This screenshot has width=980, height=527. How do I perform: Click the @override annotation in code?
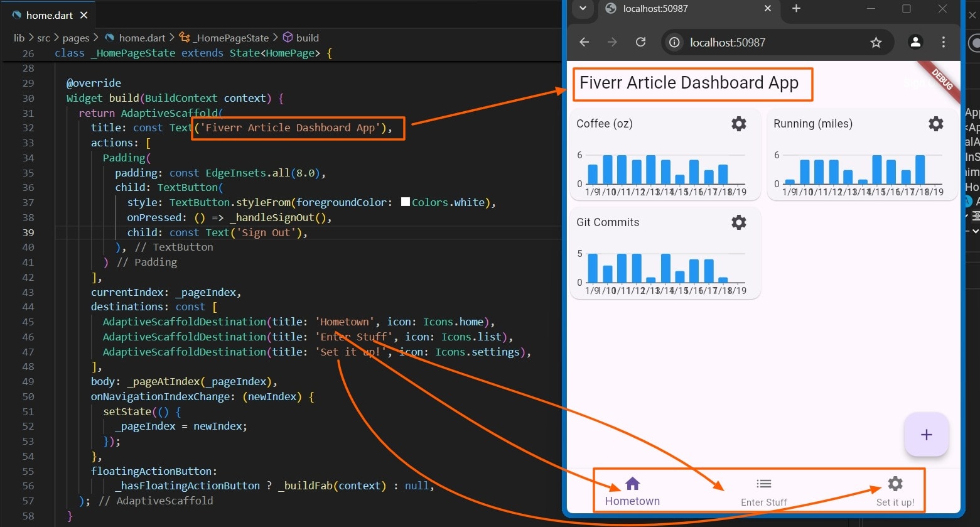pos(94,83)
